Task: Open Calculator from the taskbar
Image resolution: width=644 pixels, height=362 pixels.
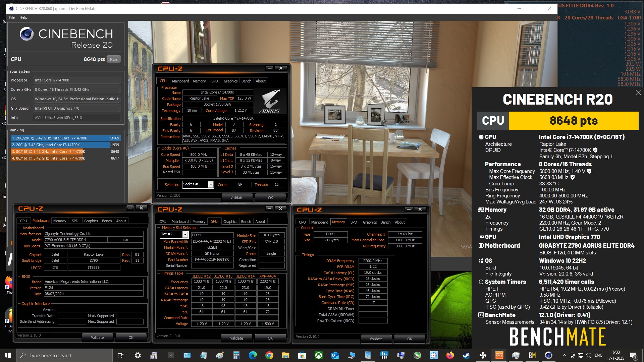Action: [x=236, y=355]
